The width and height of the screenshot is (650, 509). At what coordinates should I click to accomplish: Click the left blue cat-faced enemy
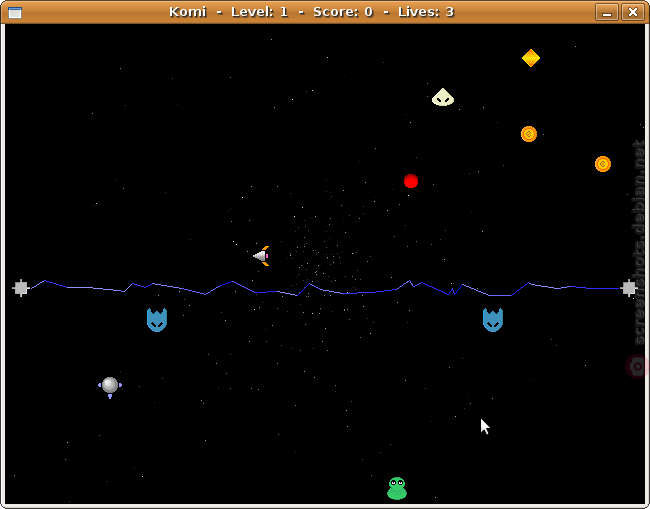(157, 320)
